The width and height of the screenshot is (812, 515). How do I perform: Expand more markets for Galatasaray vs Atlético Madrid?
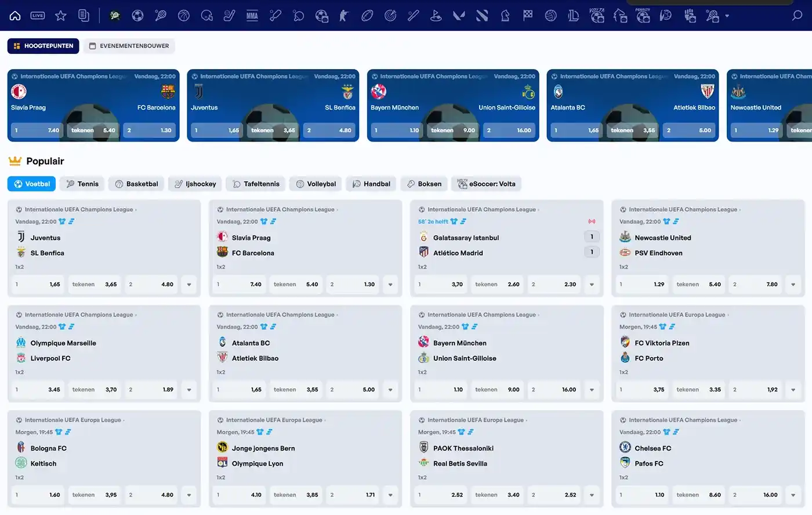(x=592, y=285)
